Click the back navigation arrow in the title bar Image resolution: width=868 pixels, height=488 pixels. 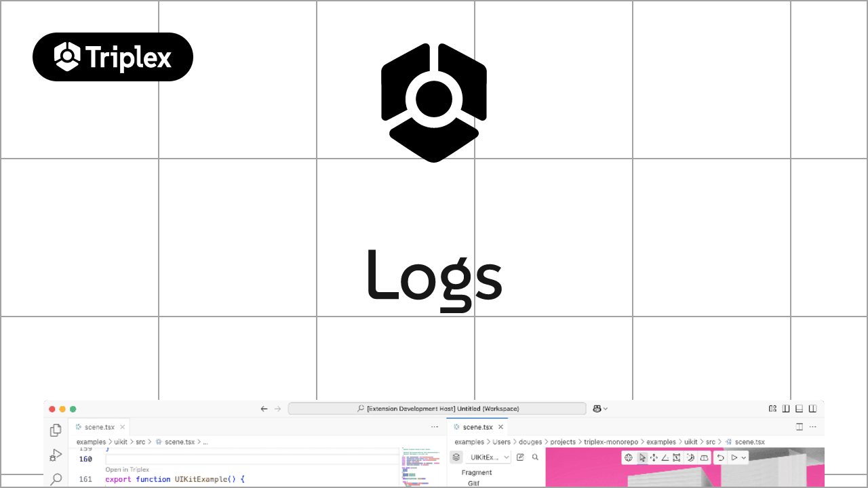264,409
